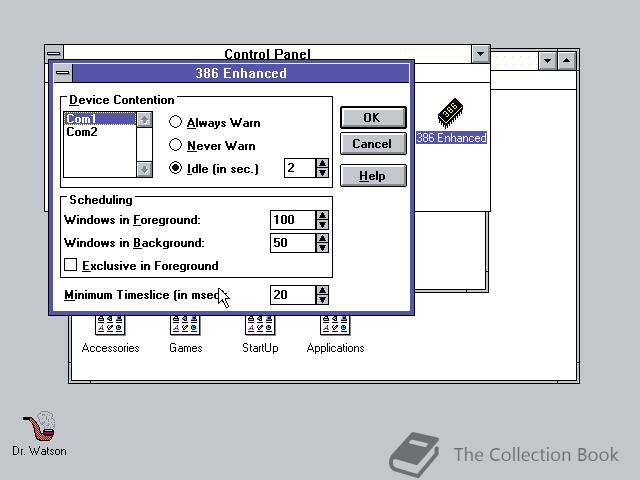This screenshot has width=640, height=480.
Task: Select Com1 in the device list
Action: 100,119
